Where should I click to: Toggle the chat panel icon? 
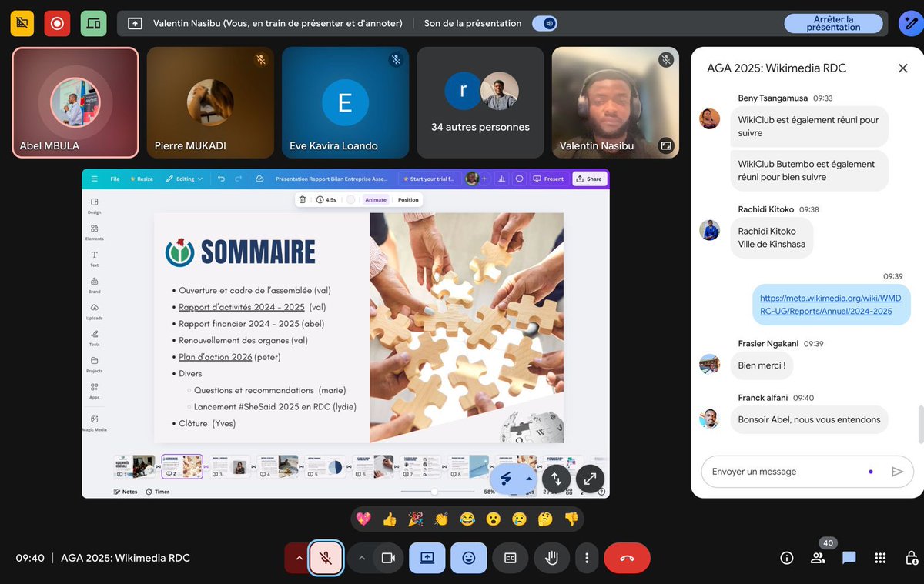coord(849,558)
